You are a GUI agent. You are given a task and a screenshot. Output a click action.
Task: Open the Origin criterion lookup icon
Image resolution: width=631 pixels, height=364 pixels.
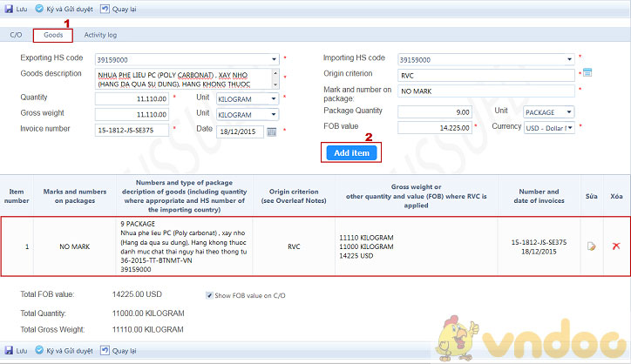[587, 72]
